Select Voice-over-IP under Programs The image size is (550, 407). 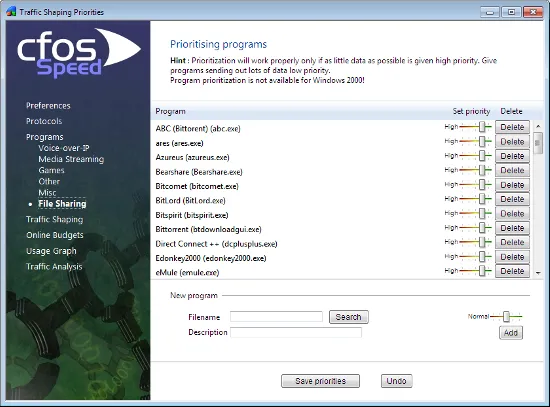(64, 148)
